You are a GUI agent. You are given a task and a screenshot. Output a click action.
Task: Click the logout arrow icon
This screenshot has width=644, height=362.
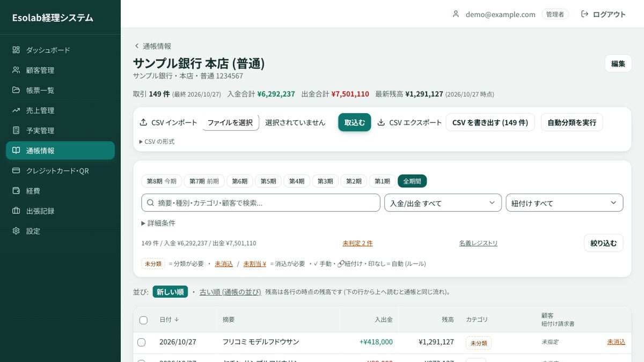pyautogui.click(x=585, y=14)
